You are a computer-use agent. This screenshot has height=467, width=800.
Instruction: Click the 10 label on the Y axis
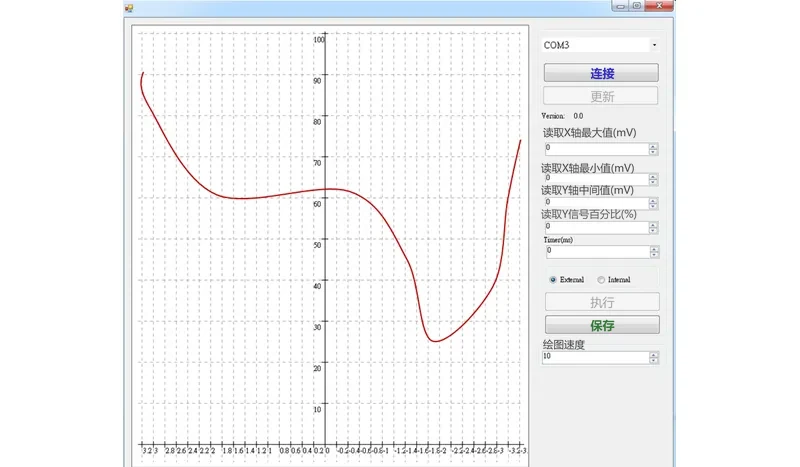[x=317, y=409]
